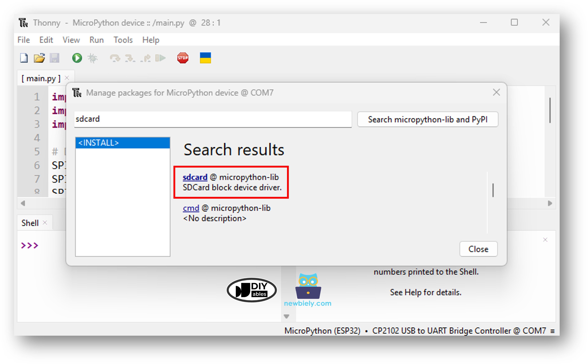Click the editor right scroll arrow
The height and width of the screenshot is (364, 588).
click(550, 203)
